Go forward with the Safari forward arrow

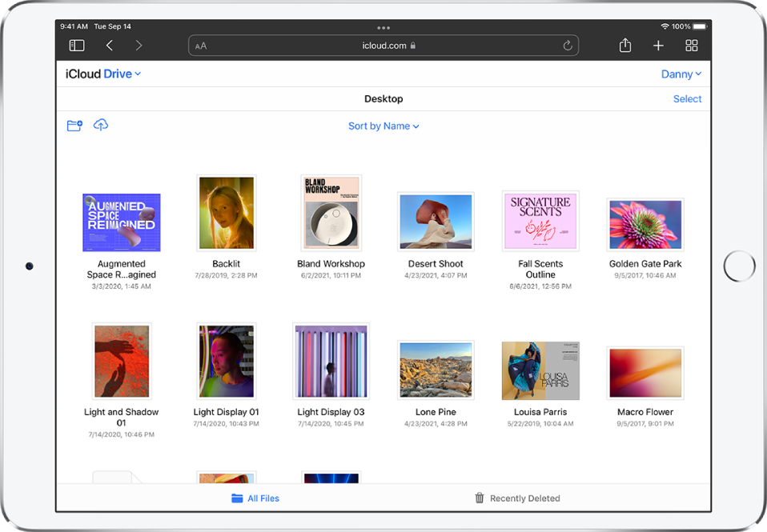[139, 46]
